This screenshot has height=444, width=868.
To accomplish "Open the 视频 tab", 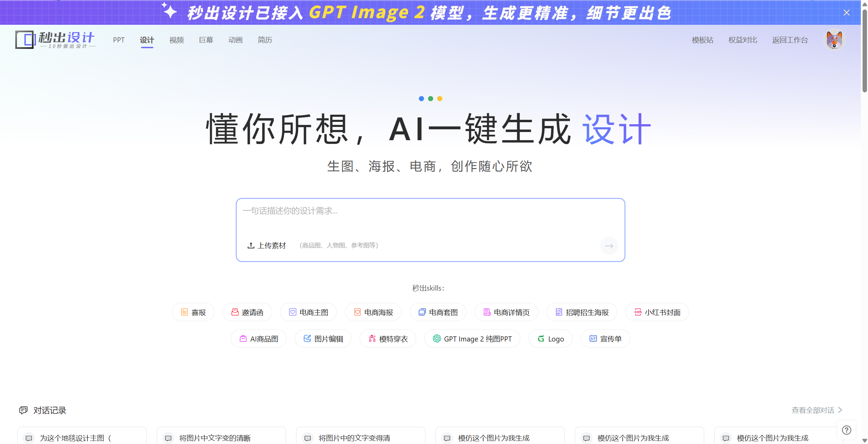I will [176, 40].
